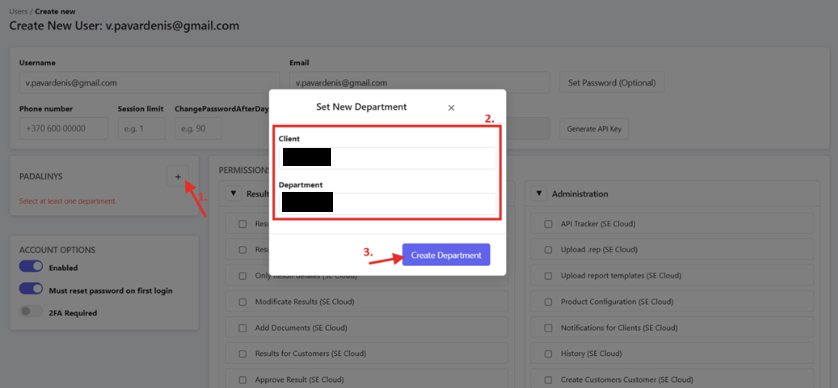Click the ACCOUNT OPTIONS heading
This screenshot has width=838, height=388.
tap(57, 250)
